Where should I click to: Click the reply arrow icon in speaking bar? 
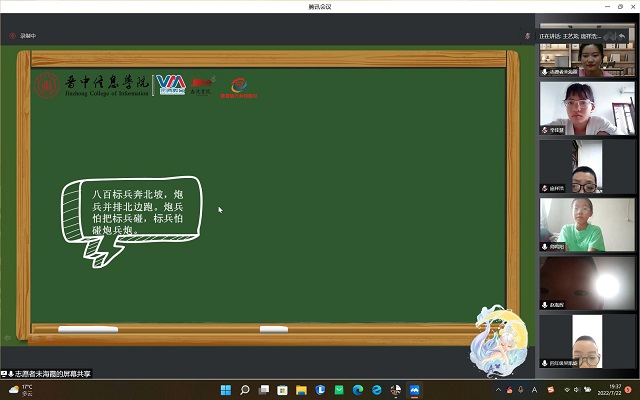pyautogui.click(x=621, y=36)
